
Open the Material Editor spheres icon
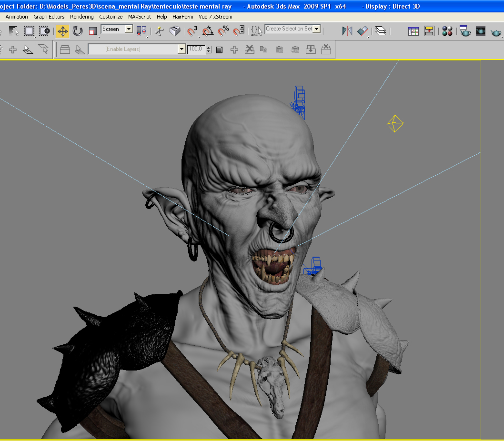[447, 31]
